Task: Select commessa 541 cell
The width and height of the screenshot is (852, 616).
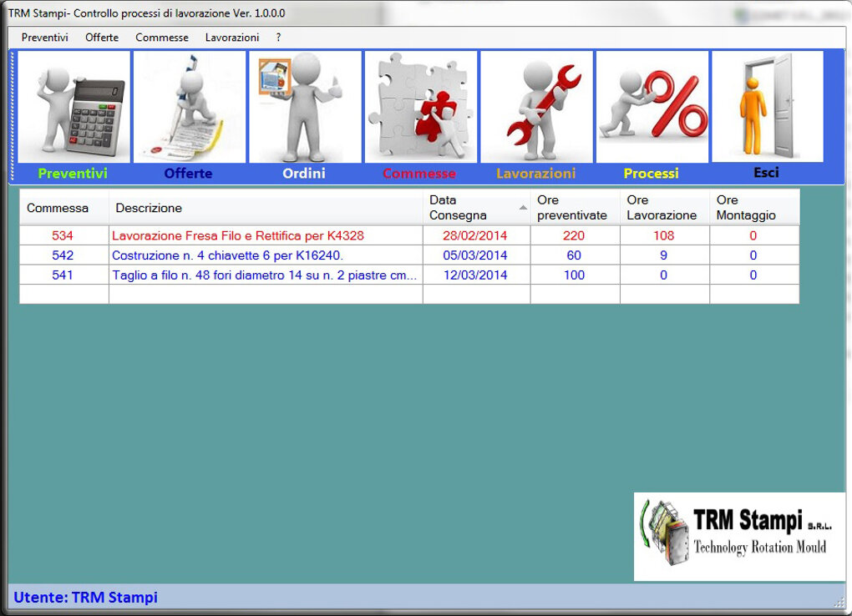Action: pos(64,275)
